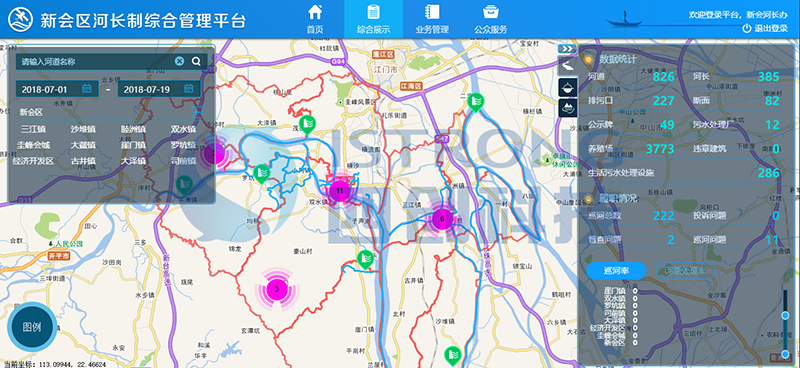Click the magenta cluster marker labeled 3

[x=277, y=289]
